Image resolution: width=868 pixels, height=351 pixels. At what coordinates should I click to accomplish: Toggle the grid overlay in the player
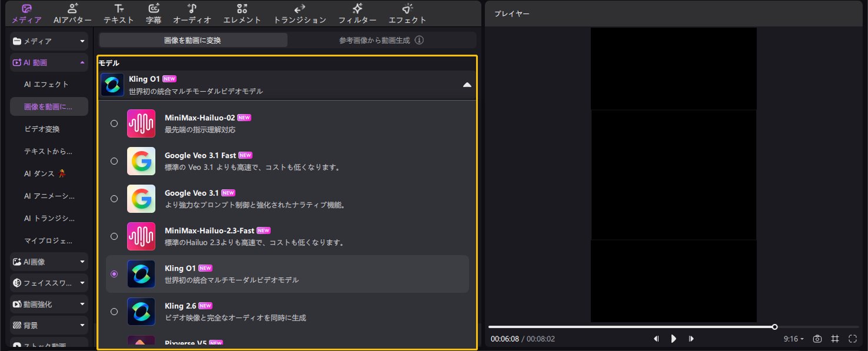pos(834,339)
